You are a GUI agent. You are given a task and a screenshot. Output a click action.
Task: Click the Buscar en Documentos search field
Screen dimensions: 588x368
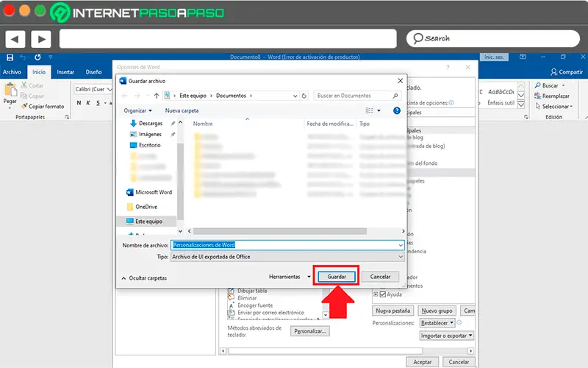pyautogui.click(x=356, y=96)
